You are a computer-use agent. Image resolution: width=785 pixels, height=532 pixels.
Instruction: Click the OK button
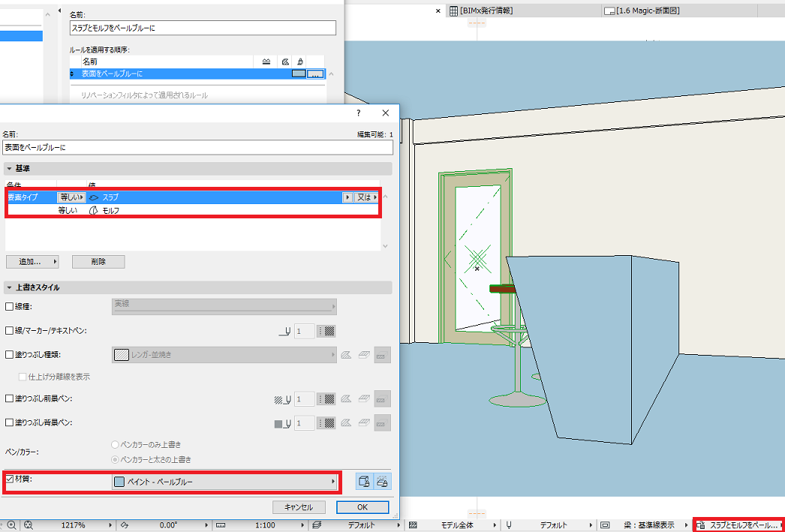coord(362,507)
